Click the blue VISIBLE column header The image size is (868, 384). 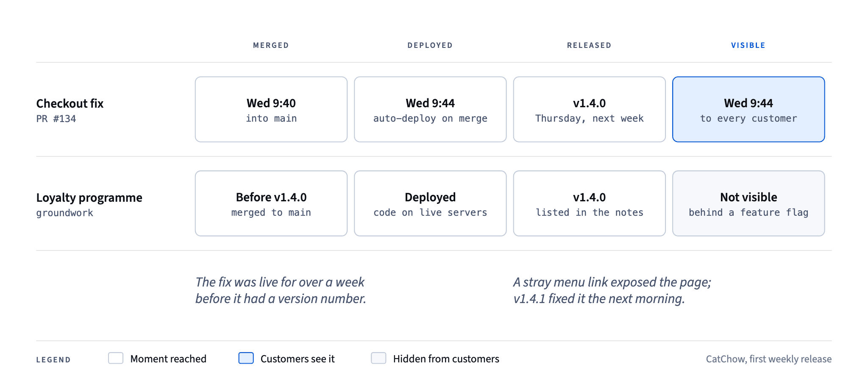748,45
